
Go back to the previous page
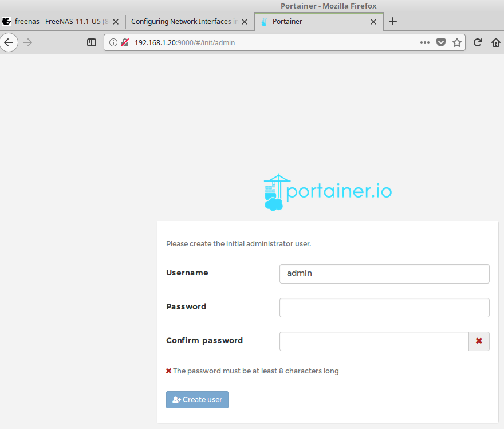pos(9,42)
